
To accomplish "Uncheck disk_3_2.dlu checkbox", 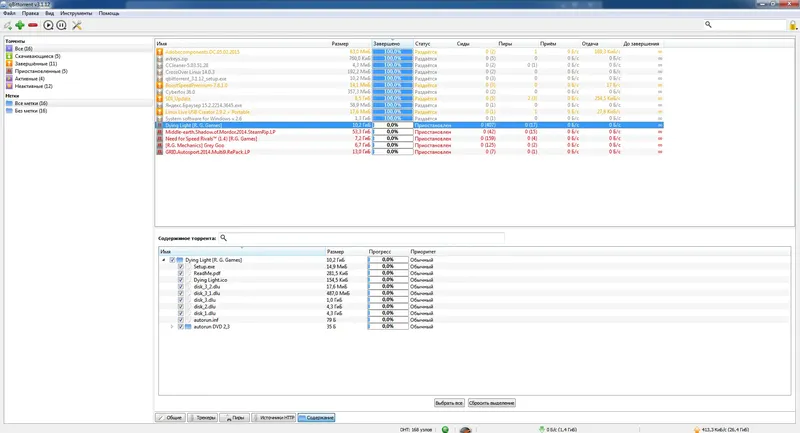I will pyautogui.click(x=181, y=287).
